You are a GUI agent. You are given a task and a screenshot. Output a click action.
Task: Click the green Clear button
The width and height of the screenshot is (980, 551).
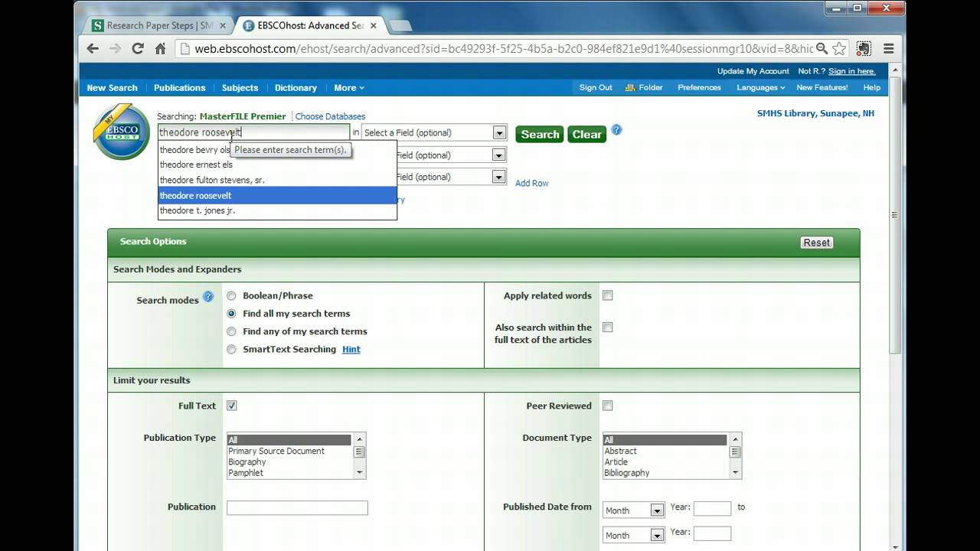point(587,134)
